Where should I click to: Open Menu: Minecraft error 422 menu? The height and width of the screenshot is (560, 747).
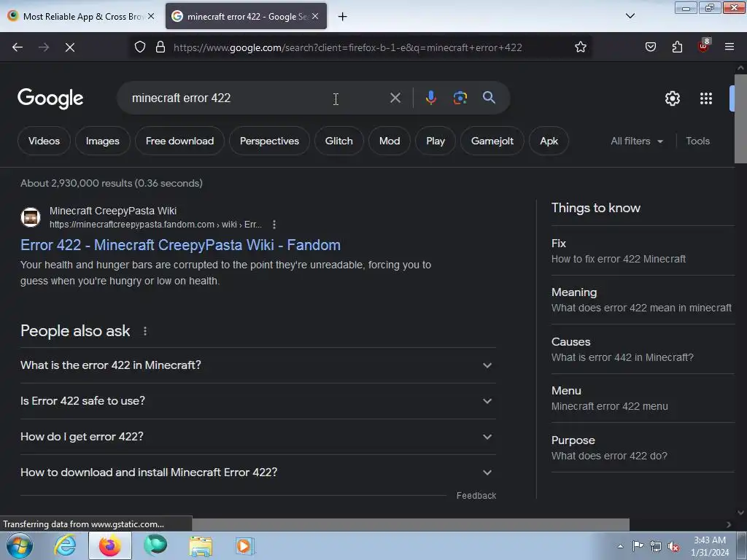[x=643, y=399]
